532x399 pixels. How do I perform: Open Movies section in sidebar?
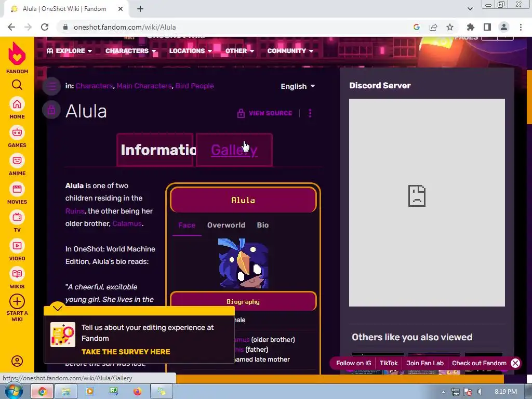[x=17, y=193]
